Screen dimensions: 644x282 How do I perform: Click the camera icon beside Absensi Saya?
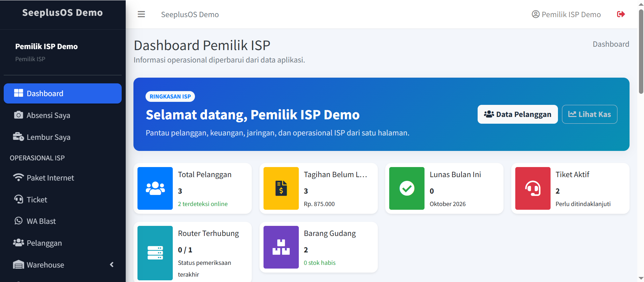(x=18, y=115)
